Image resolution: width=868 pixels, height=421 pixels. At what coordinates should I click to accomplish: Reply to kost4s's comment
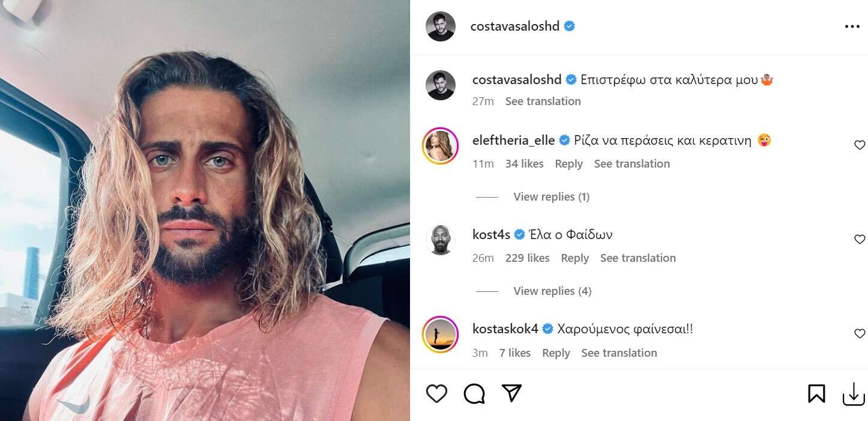point(574,258)
